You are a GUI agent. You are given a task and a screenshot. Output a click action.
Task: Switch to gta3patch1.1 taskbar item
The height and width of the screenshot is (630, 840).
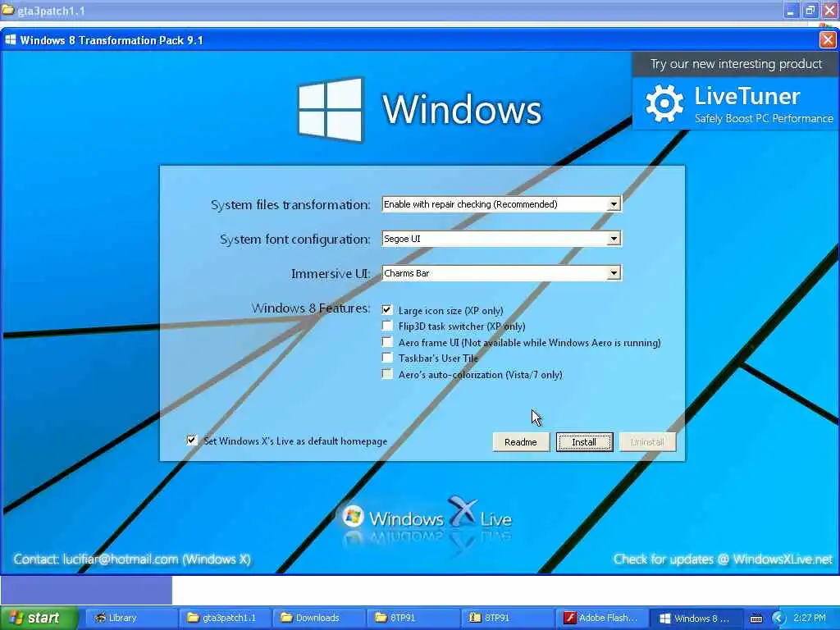[x=225, y=619]
